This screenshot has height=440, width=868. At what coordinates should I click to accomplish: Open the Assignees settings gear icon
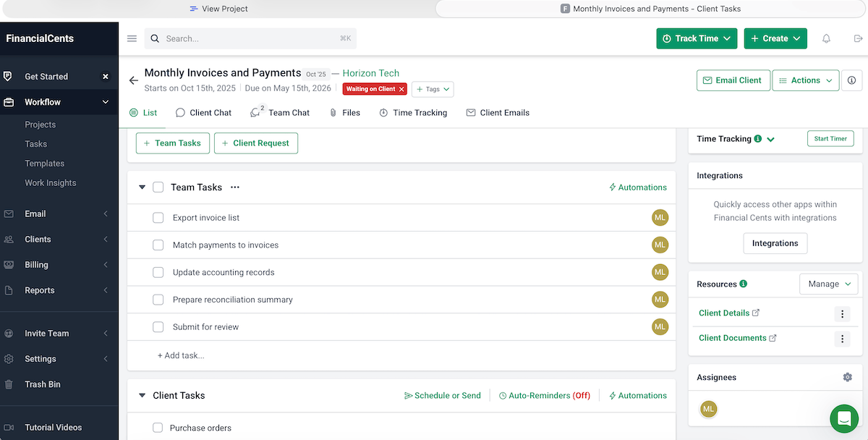coord(846,377)
